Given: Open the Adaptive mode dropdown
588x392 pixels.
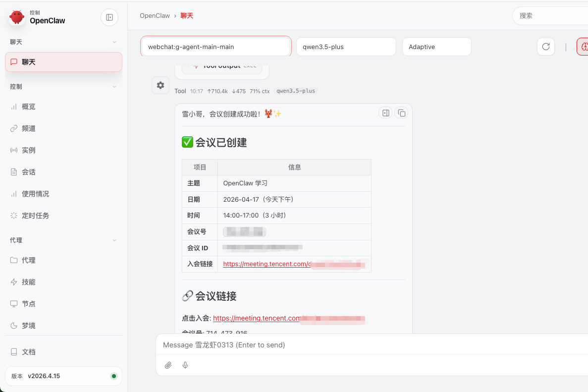Looking at the screenshot, I should [436, 47].
